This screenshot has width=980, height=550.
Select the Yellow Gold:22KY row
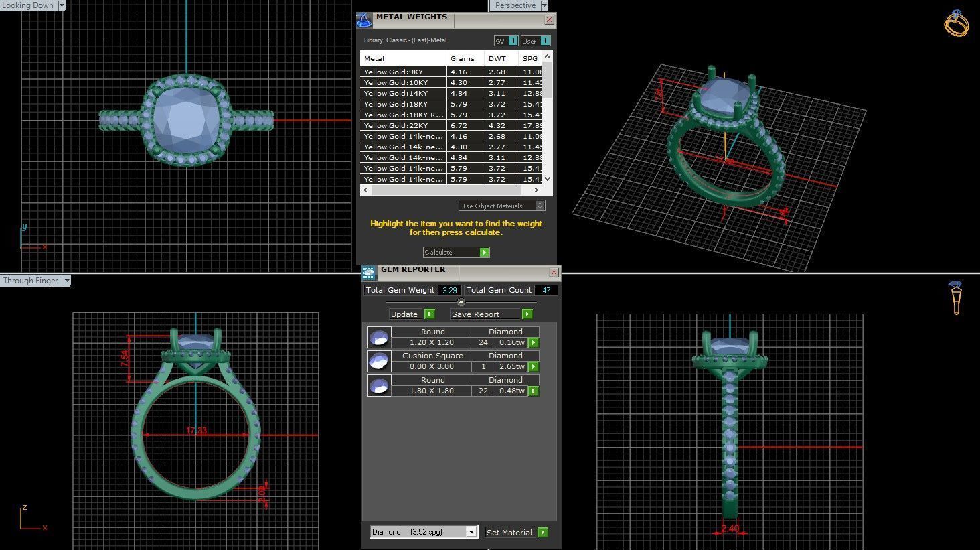click(452, 125)
